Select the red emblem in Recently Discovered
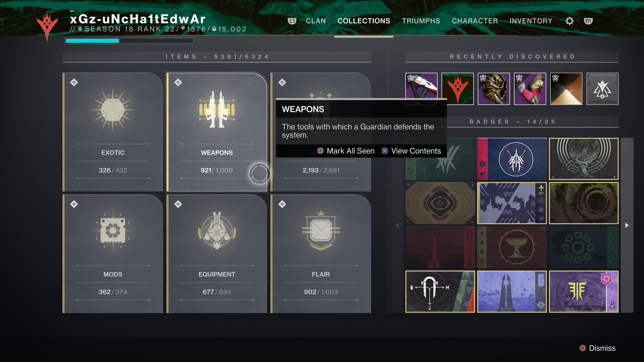The image size is (644, 362). tap(458, 89)
